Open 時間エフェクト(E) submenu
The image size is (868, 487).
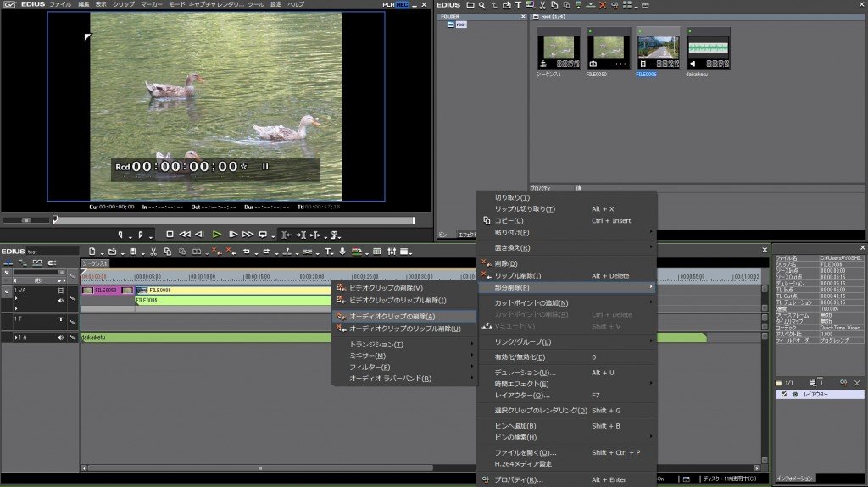click(x=567, y=384)
